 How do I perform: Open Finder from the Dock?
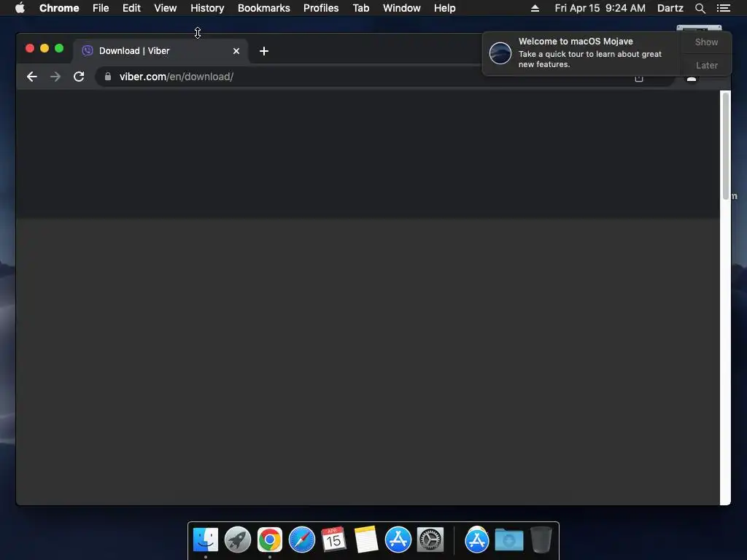(x=206, y=540)
